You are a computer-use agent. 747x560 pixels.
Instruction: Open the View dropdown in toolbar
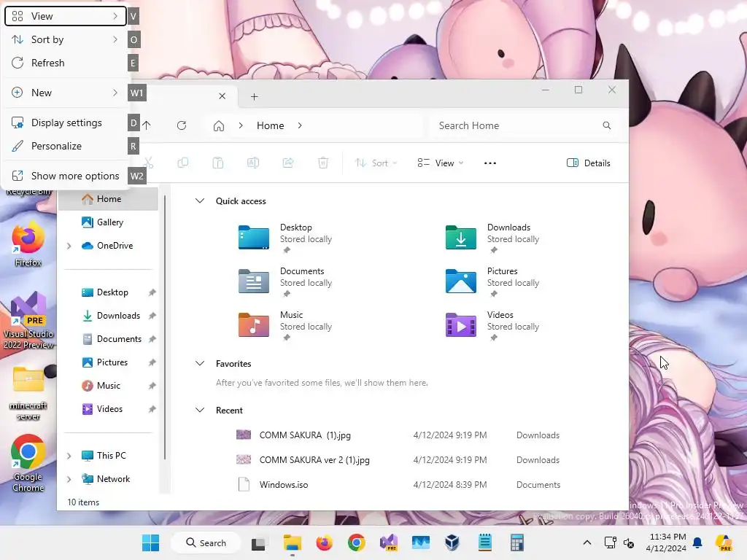click(x=440, y=163)
